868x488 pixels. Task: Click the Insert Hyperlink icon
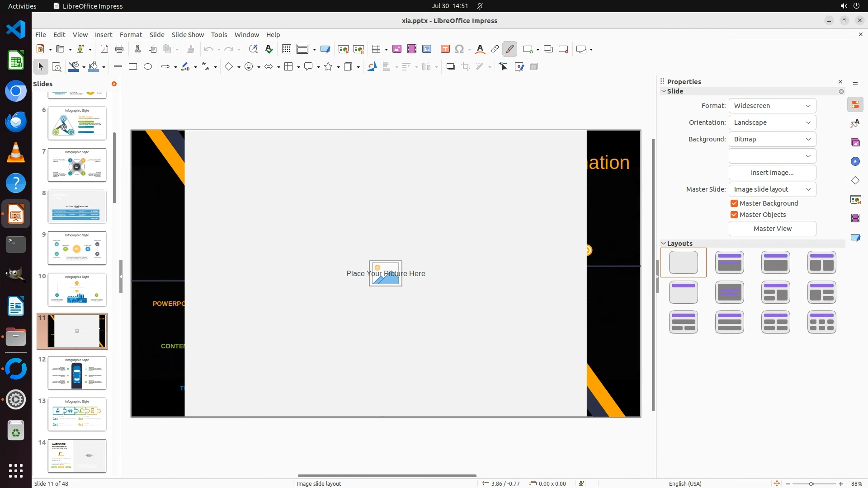(x=495, y=49)
